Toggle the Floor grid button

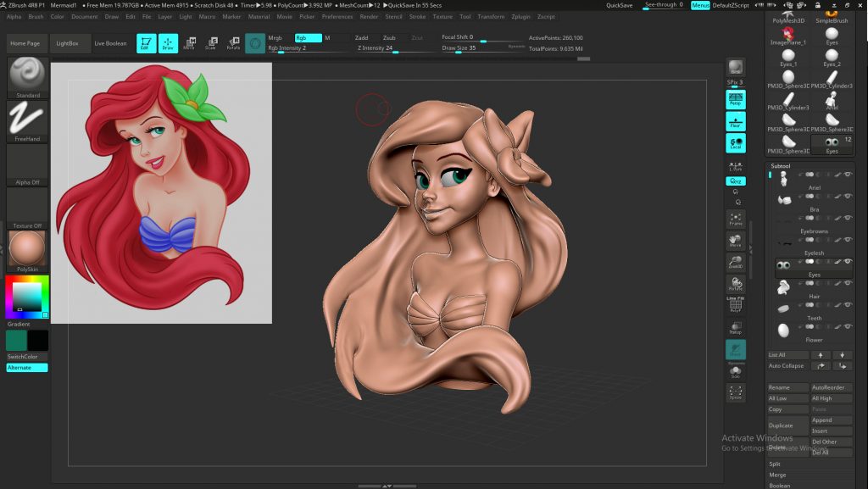pos(736,121)
